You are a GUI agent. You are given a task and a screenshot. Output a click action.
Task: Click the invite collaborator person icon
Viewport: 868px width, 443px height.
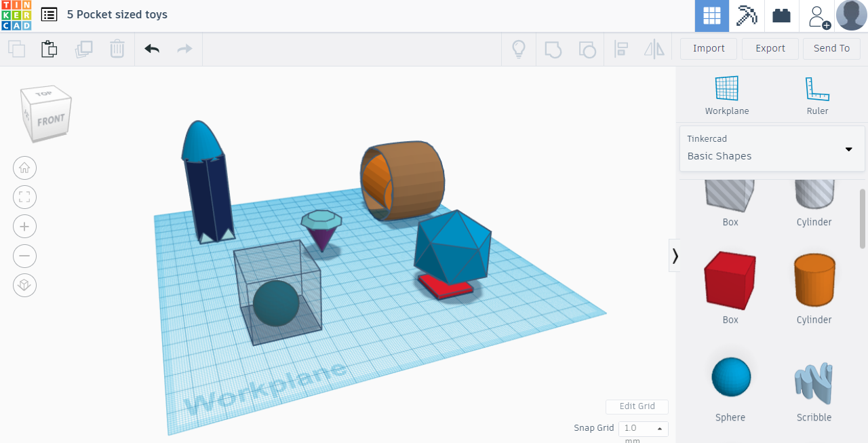pos(818,16)
